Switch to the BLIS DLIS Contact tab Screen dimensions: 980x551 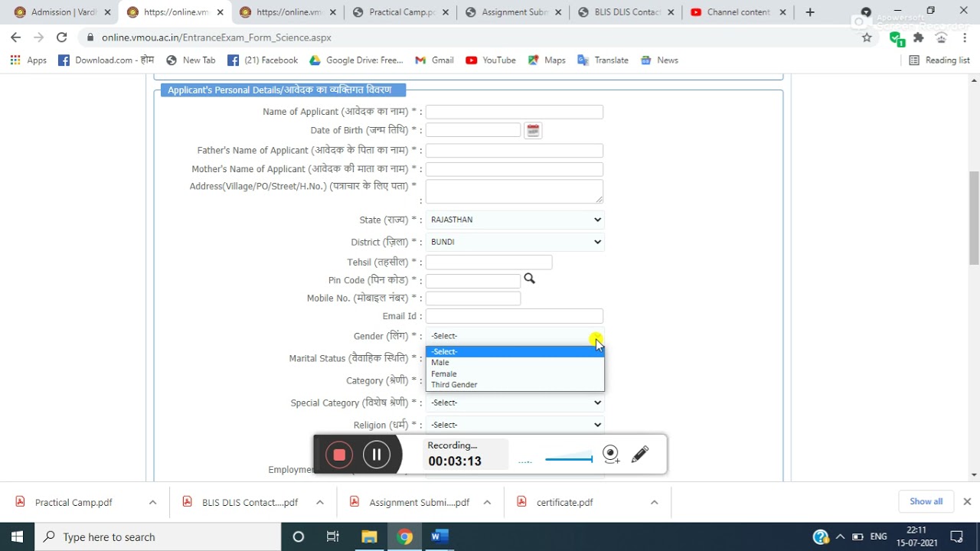pyautogui.click(x=625, y=12)
